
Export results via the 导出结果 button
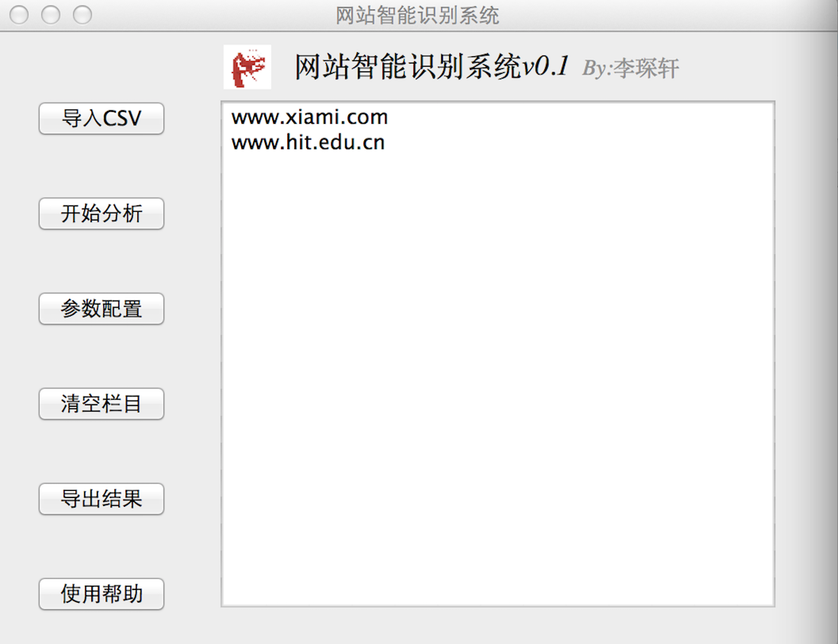coord(102,499)
